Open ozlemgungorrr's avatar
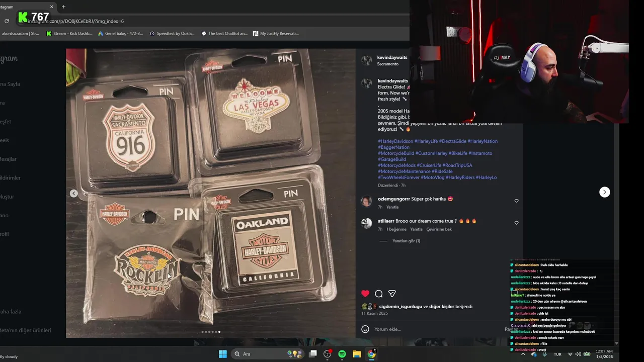644x362 pixels. [x=366, y=201]
